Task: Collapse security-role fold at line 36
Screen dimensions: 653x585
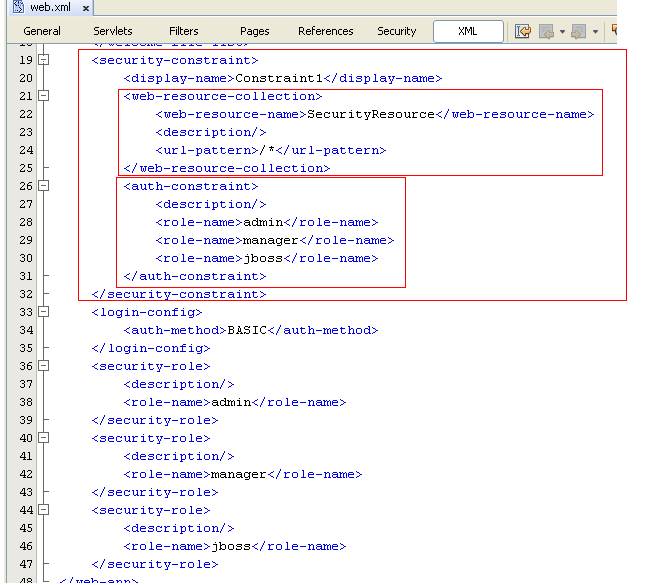Action: [43, 366]
